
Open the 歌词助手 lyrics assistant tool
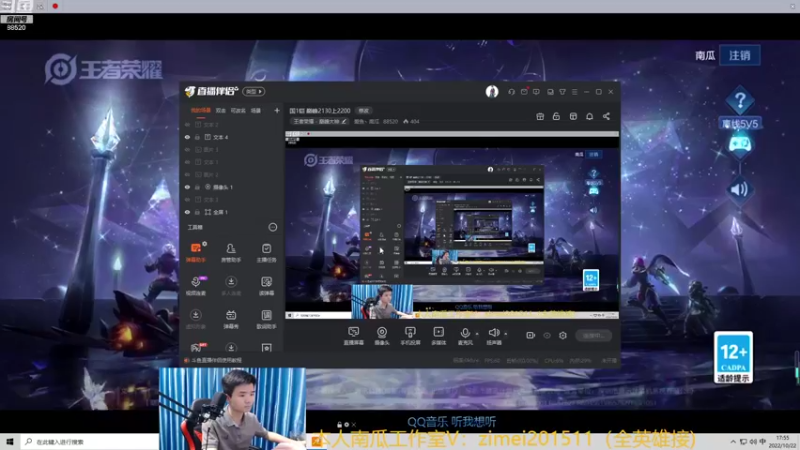click(266, 319)
